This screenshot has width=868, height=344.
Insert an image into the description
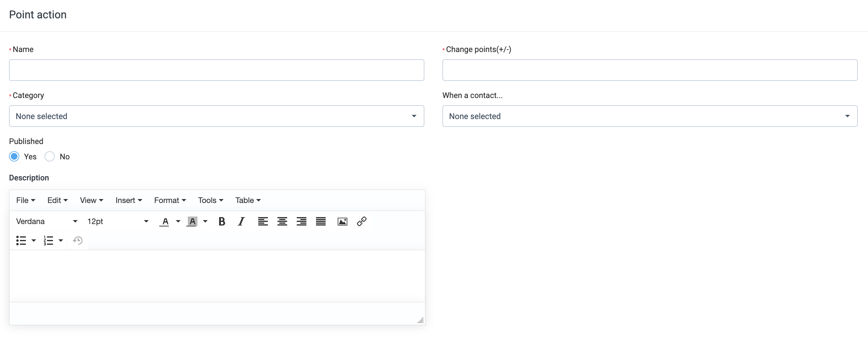click(x=342, y=222)
